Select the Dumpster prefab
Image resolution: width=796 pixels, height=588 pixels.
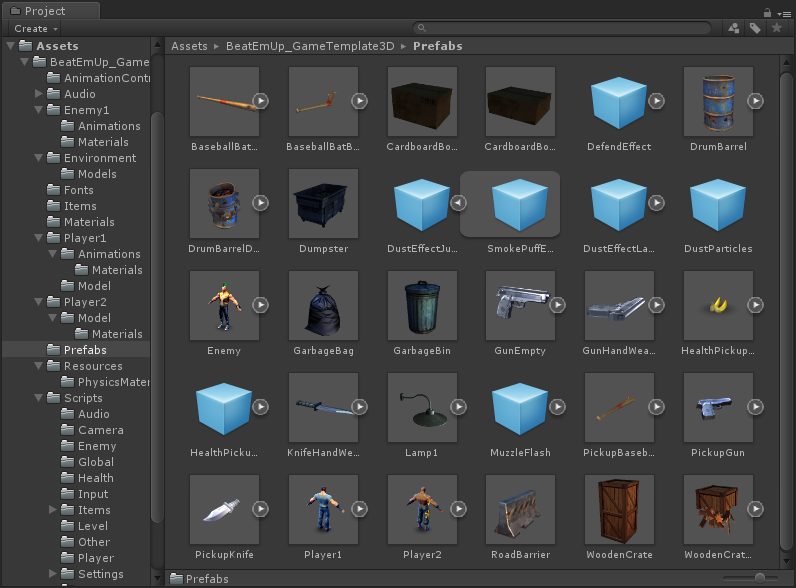coord(323,204)
